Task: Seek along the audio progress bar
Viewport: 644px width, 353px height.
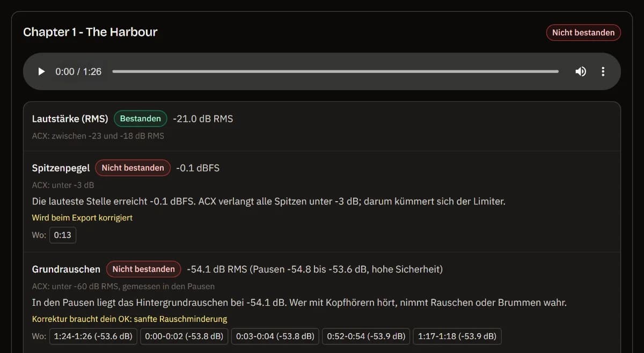Action: [335, 71]
